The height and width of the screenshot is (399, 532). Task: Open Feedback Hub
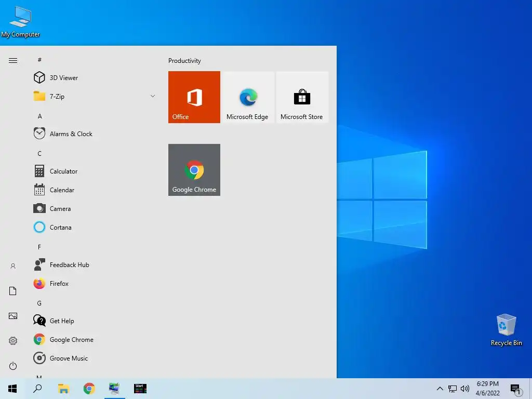coord(95,264)
